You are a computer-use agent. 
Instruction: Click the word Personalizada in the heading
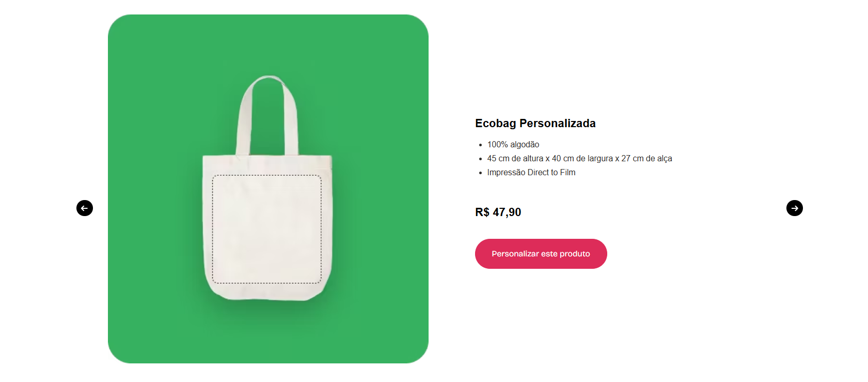pyautogui.click(x=558, y=124)
